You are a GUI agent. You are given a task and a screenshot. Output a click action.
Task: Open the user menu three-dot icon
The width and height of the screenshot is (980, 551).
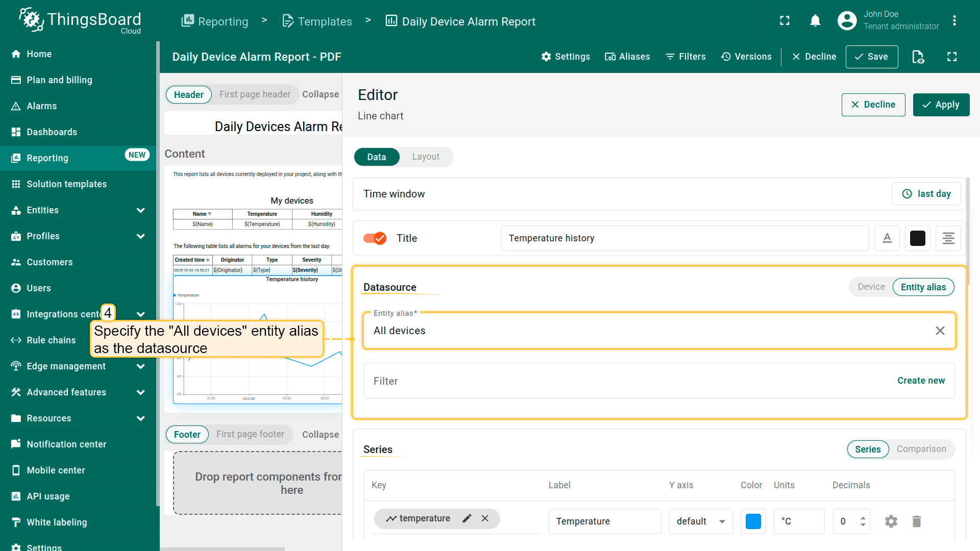[954, 21]
